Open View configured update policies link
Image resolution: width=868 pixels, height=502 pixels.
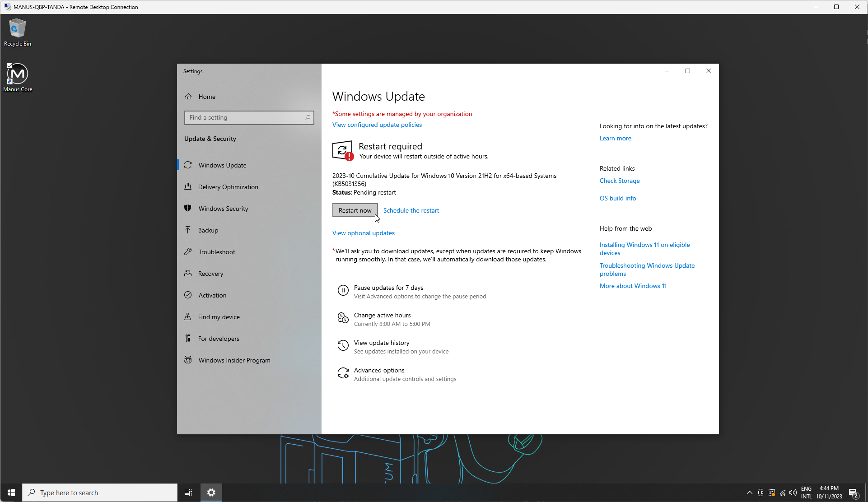point(377,125)
